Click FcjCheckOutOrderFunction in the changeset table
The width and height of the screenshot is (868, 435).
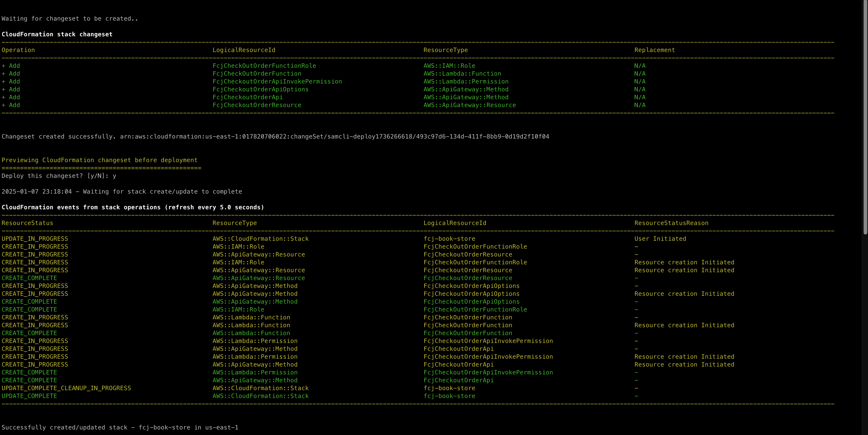coord(257,74)
